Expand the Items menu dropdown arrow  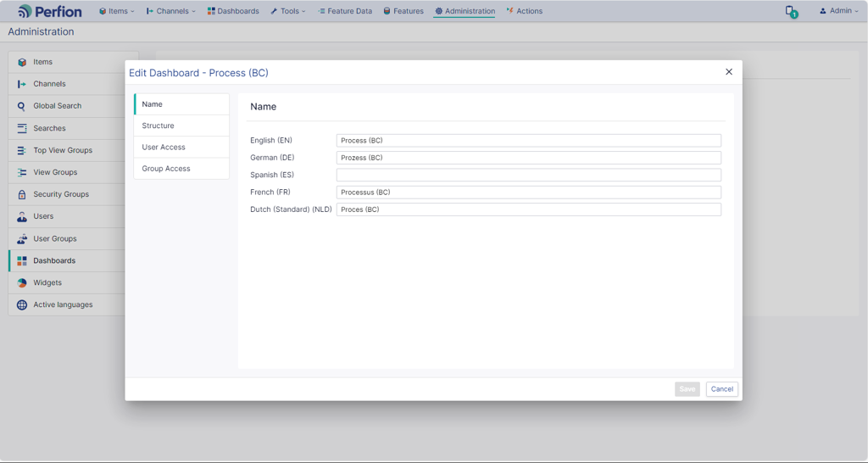(x=132, y=12)
